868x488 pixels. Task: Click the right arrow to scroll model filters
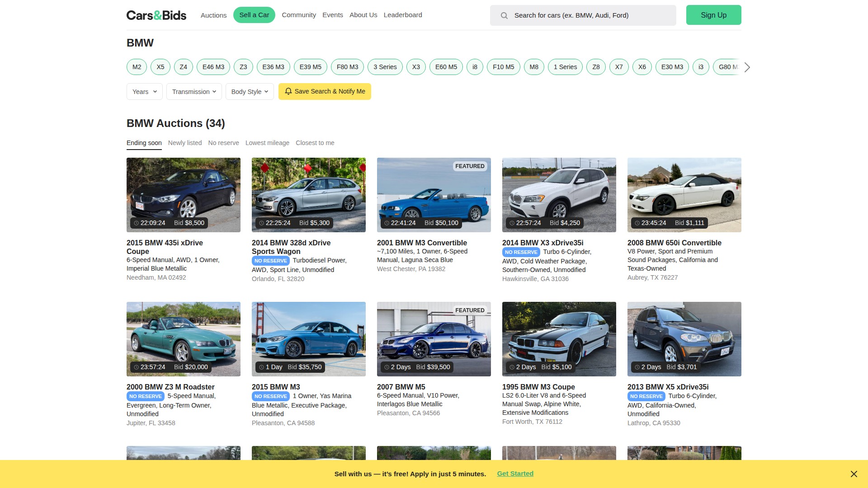pyautogui.click(x=747, y=67)
